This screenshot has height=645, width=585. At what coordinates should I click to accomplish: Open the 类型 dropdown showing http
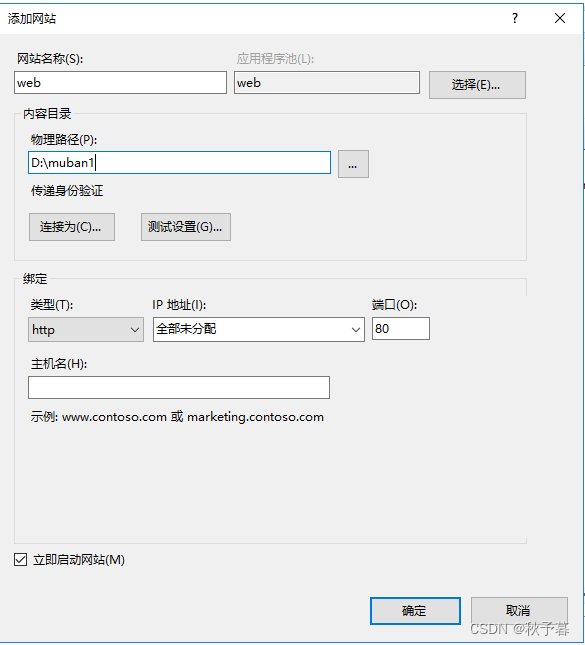tap(86, 329)
